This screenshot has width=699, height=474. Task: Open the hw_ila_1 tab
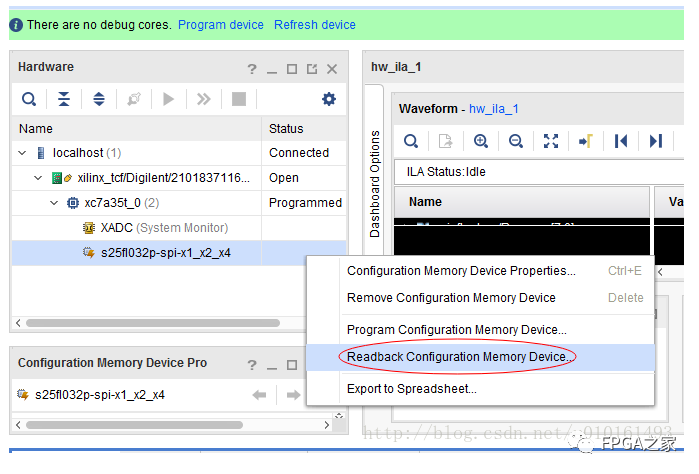coord(396,67)
